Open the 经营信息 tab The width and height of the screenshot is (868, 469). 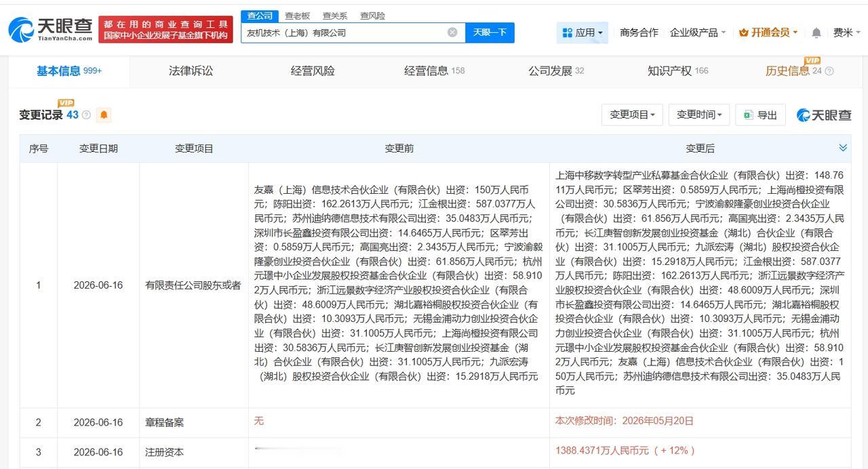pyautogui.click(x=434, y=71)
